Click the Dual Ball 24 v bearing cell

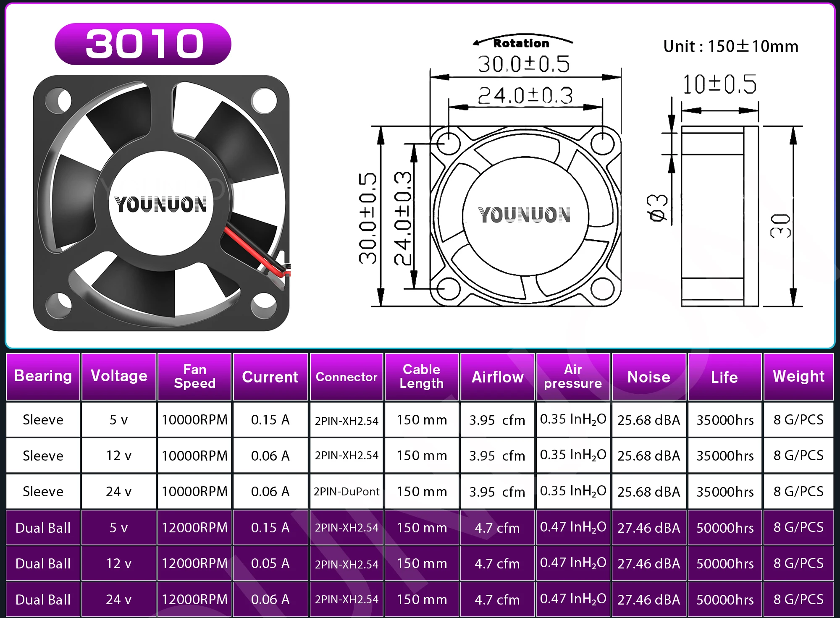(43, 600)
